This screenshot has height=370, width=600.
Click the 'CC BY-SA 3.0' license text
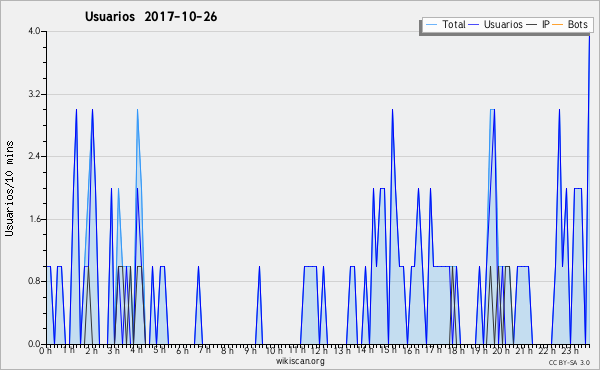[x=569, y=363]
